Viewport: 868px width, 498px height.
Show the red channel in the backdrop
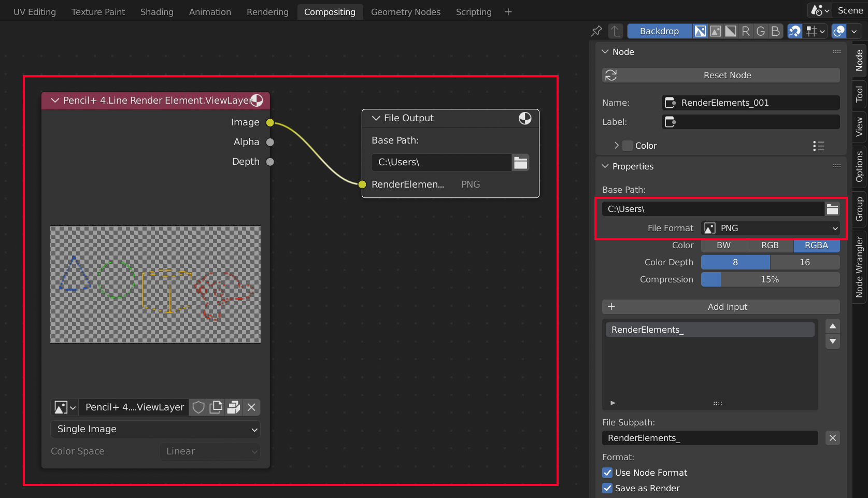pos(746,31)
